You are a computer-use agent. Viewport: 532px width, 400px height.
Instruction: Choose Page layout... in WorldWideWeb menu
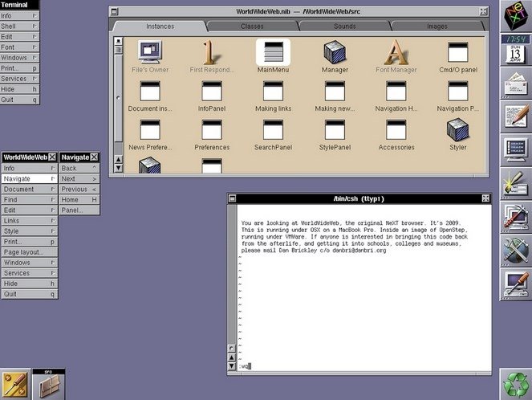tap(30, 252)
